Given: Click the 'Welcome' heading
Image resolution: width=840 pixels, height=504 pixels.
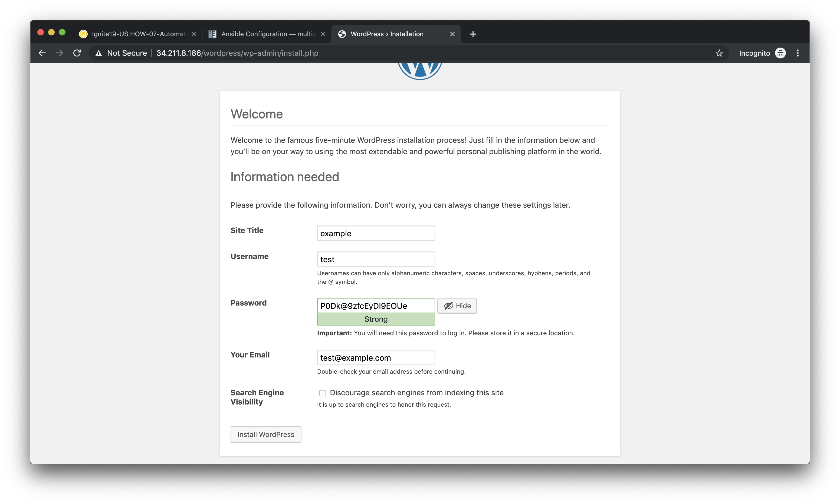Looking at the screenshot, I should pyautogui.click(x=257, y=114).
